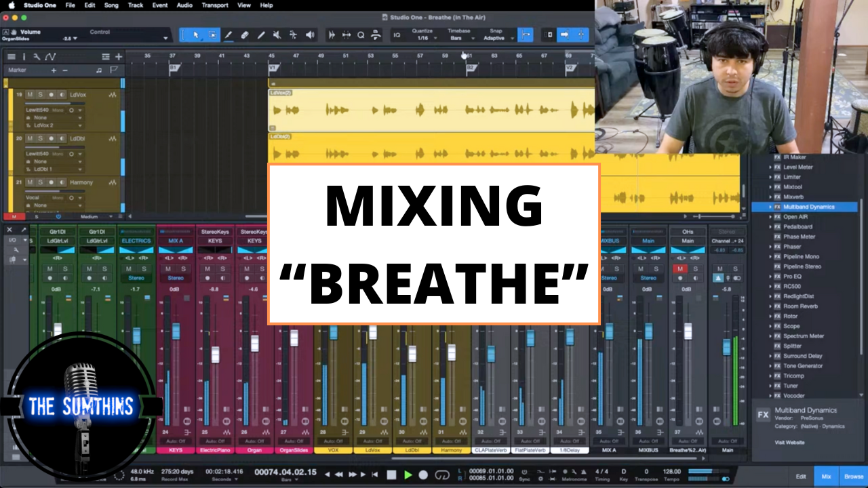
Task: Open the Track menu
Action: [x=135, y=5]
